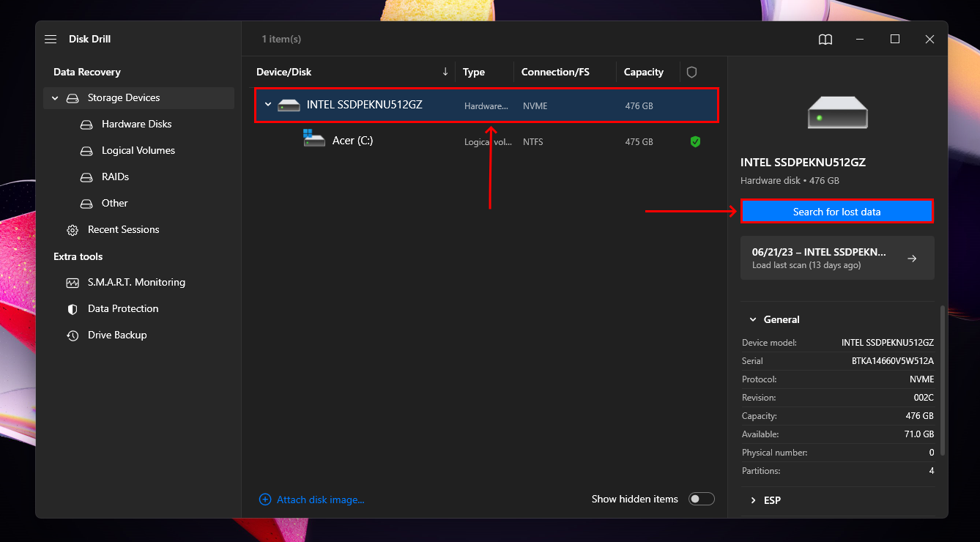980x542 pixels.
Task: Sort by Type column header
Action: pos(474,72)
